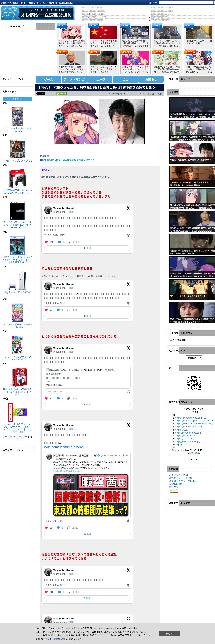Open embedded 川松真一朗 YouTube video thumbnail

point(91,496)
